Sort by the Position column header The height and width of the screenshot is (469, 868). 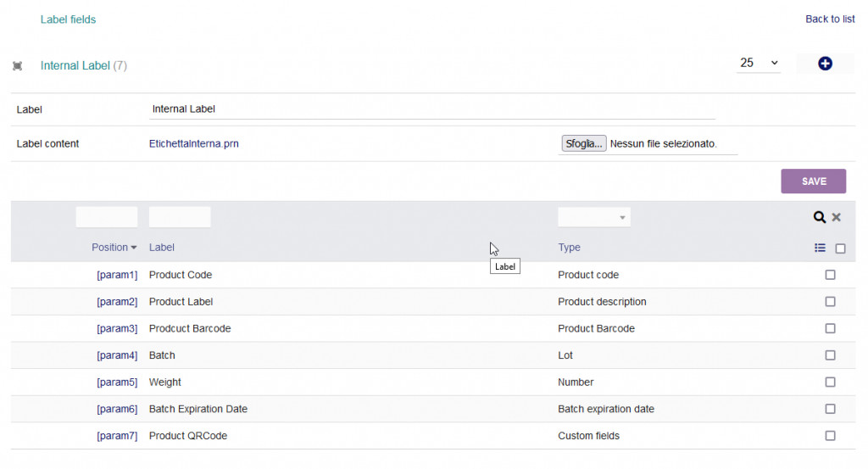[114, 248]
